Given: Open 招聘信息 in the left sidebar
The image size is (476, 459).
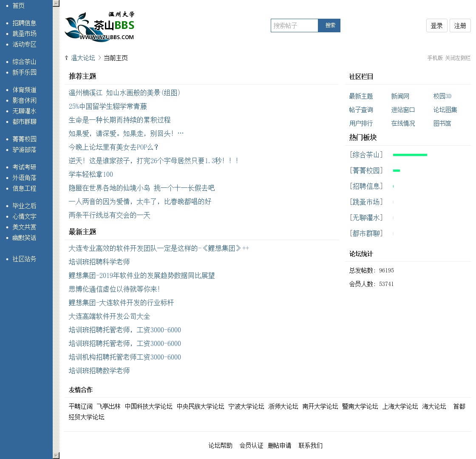Looking at the screenshot, I should click(x=24, y=23).
